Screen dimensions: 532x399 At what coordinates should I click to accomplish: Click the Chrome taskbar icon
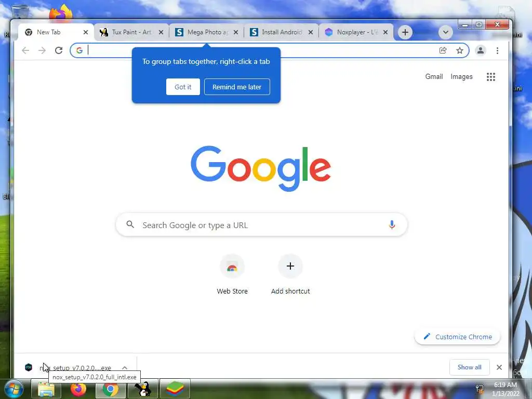point(110,389)
